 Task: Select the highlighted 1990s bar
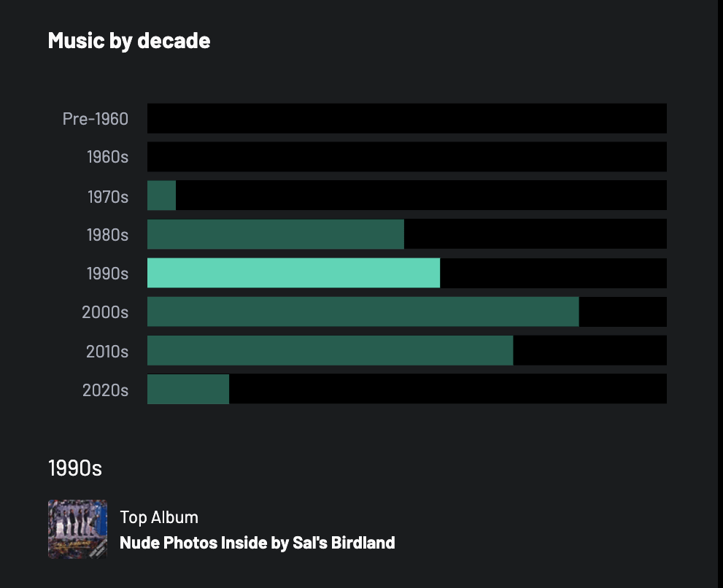[293, 273]
